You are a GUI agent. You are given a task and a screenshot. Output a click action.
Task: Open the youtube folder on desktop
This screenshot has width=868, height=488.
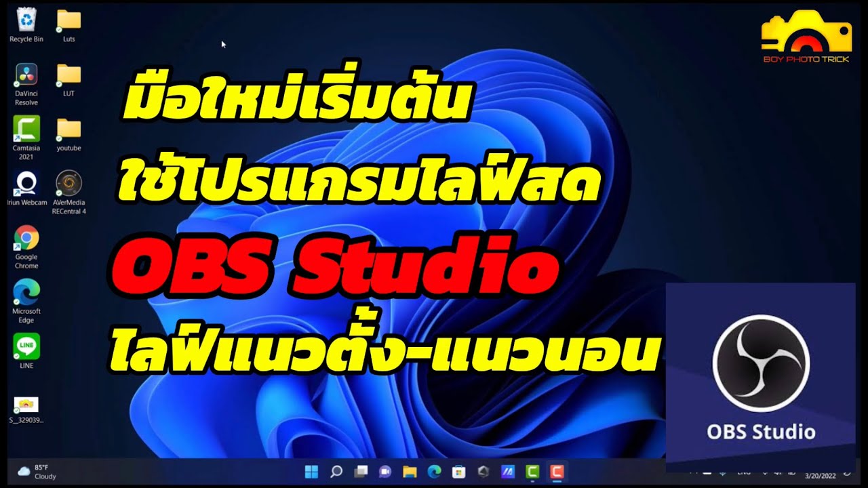(x=68, y=134)
